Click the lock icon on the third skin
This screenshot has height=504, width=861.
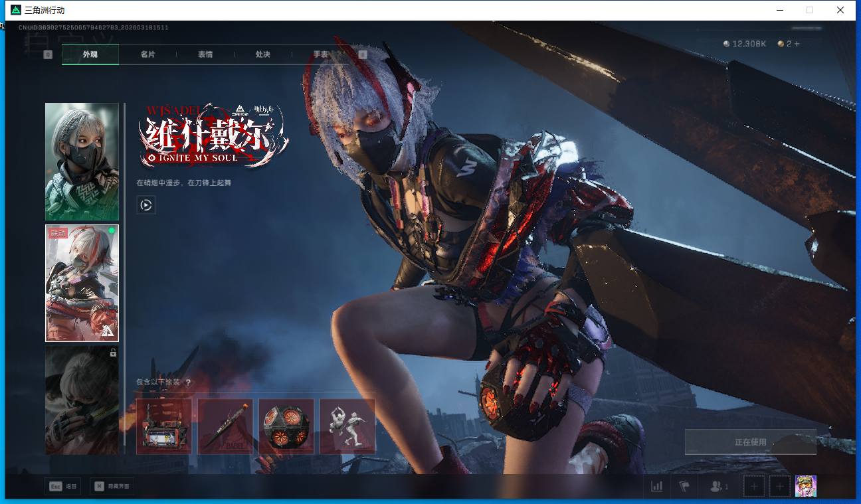(x=113, y=353)
